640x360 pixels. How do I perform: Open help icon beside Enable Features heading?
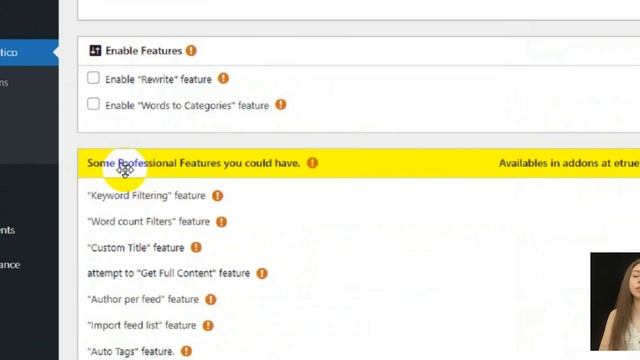click(x=191, y=51)
